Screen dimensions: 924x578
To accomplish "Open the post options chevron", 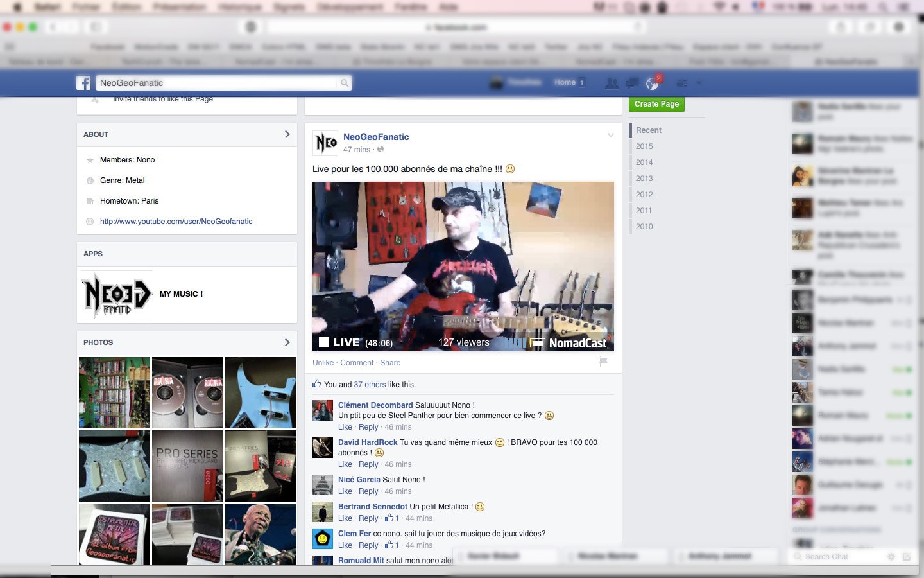I will (611, 135).
